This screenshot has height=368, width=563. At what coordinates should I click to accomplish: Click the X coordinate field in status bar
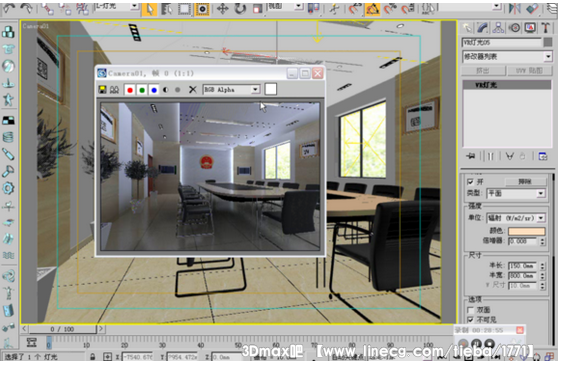click(x=137, y=357)
